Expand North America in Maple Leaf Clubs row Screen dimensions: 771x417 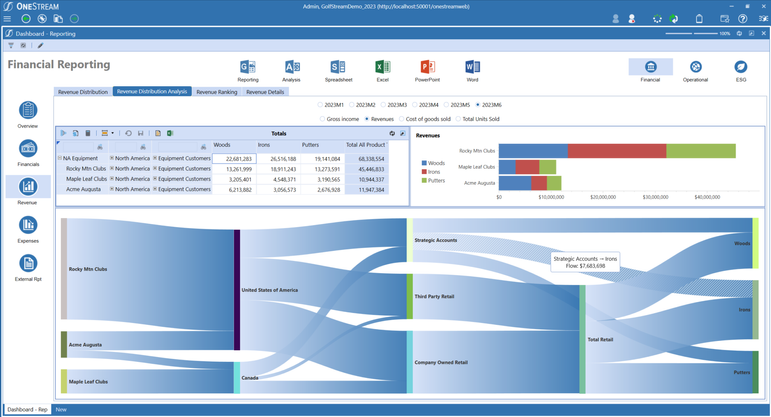(x=112, y=179)
